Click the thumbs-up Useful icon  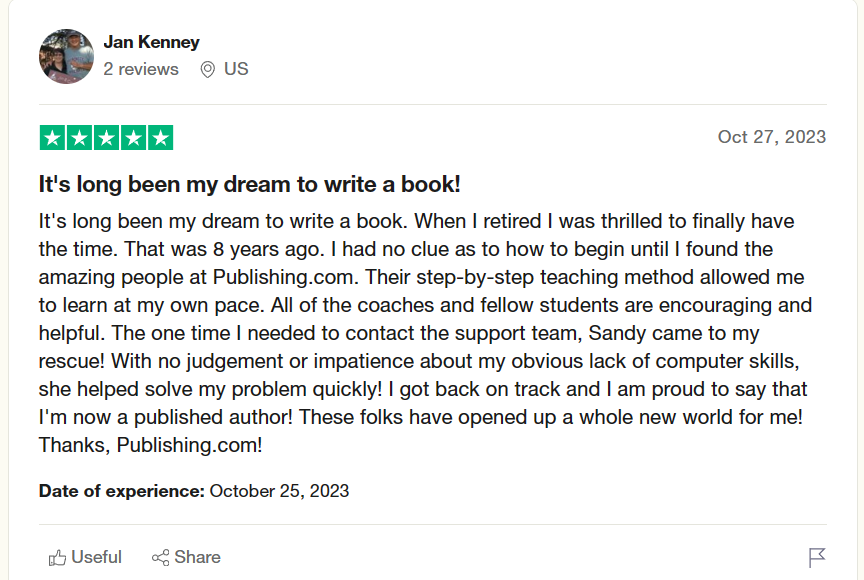[x=58, y=557]
